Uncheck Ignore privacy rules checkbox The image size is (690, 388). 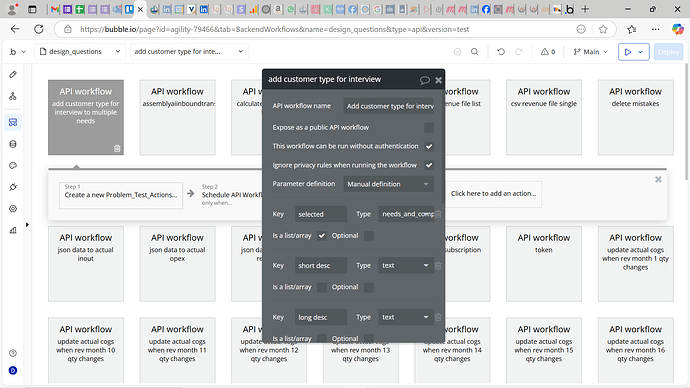tap(429, 165)
